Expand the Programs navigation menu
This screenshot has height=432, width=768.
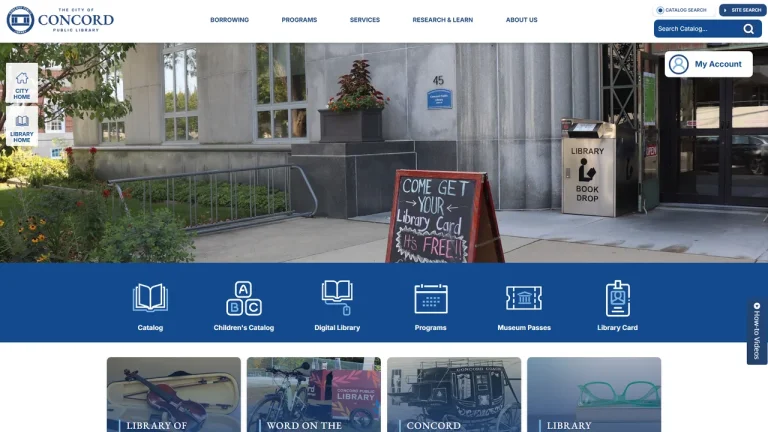click(299, 20)
